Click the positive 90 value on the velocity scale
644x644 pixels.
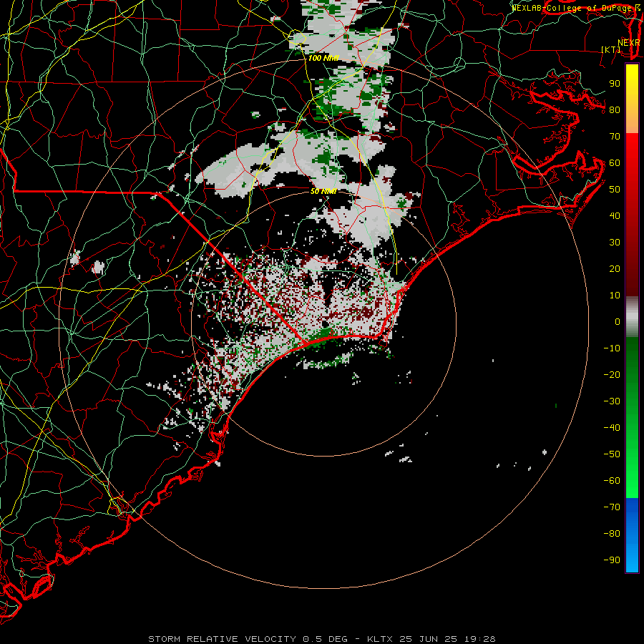click(x=615, y=84)
